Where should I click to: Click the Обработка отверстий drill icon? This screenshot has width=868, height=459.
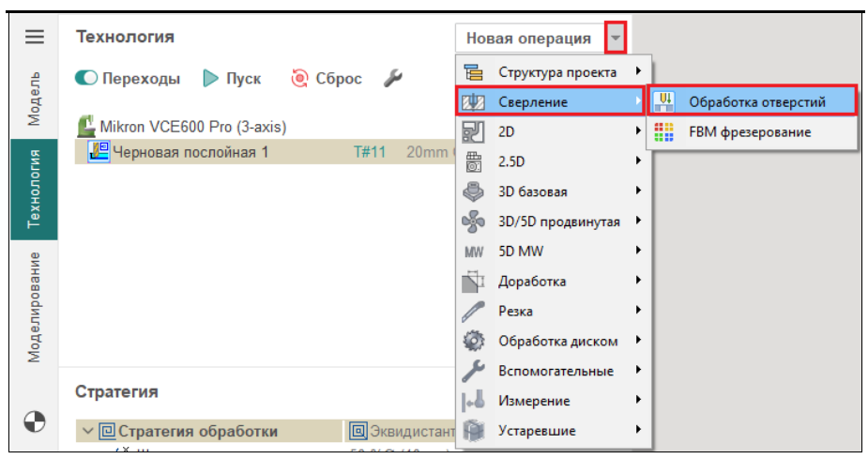point(664,101)
